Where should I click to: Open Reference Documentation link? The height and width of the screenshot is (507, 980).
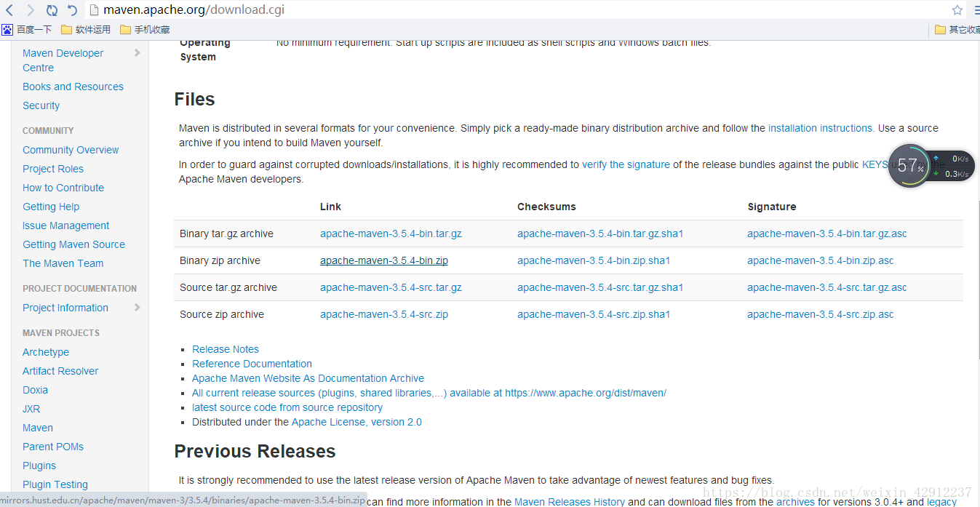pyautogui.click(x=252, y=364)
